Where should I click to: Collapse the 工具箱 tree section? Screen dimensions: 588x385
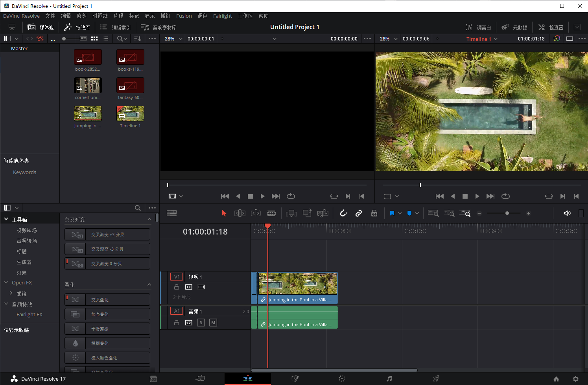(x=6, y=219)
